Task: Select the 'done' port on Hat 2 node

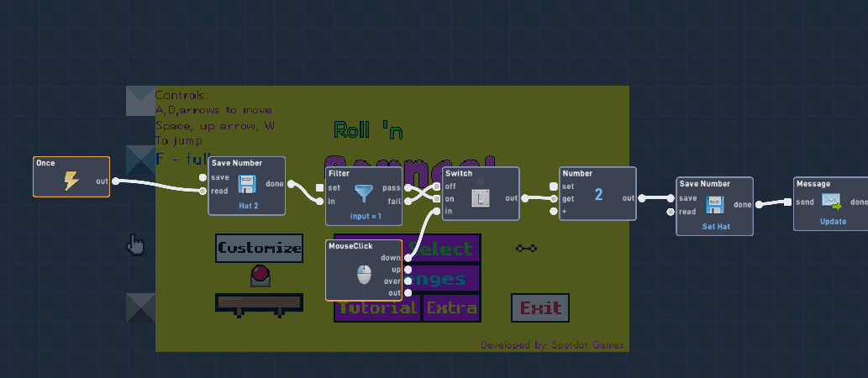Action: pos(291,184)
